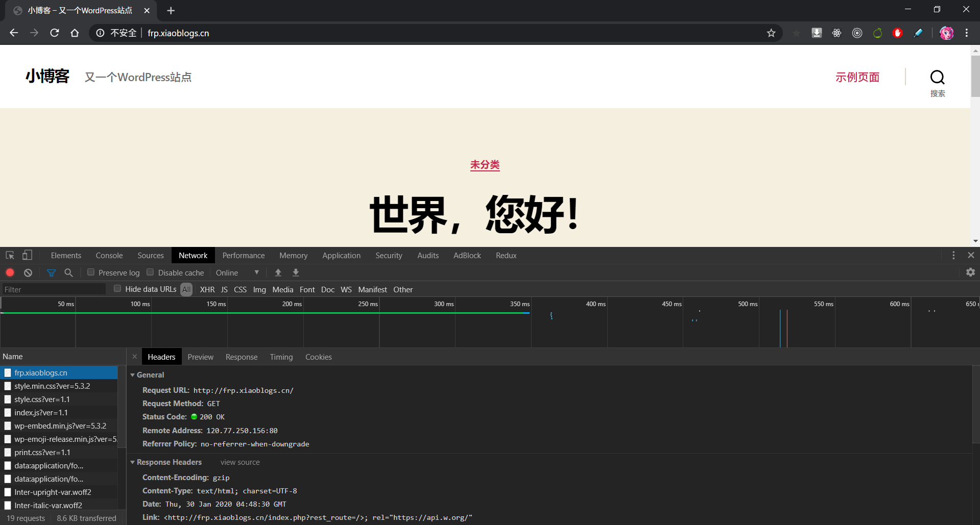This screenshot has width=980, height=525.
Task: Open the 未分类 category link
Action: 485,165
